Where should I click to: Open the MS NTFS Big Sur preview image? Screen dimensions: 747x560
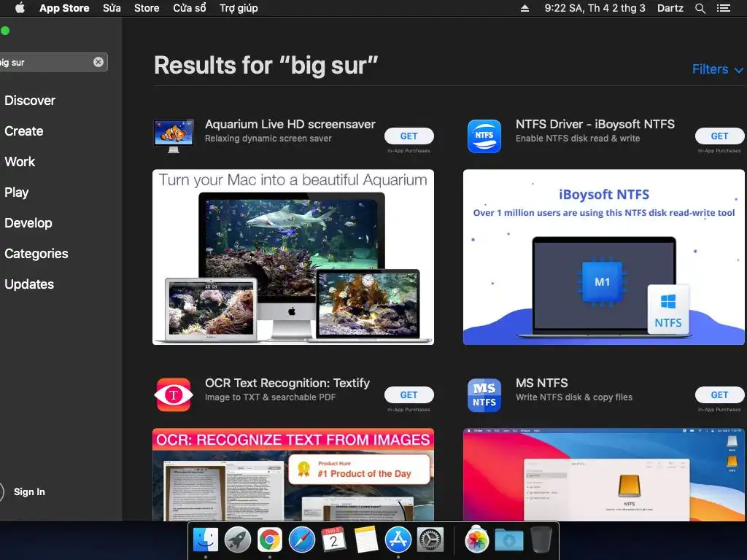(x=603, y=475)
